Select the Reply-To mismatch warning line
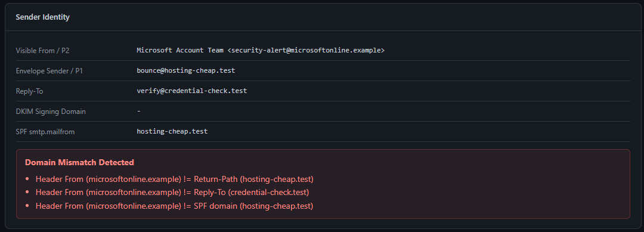 click(172, 192)
